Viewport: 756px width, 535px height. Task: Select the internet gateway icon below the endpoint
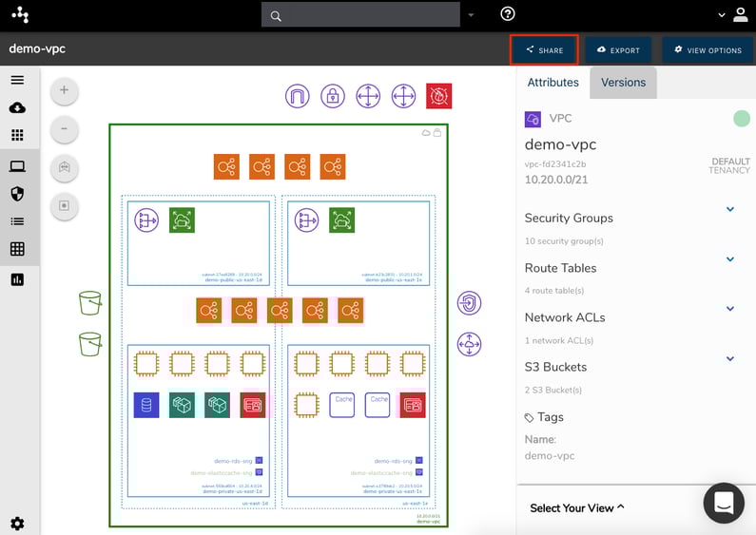point(469,344)
